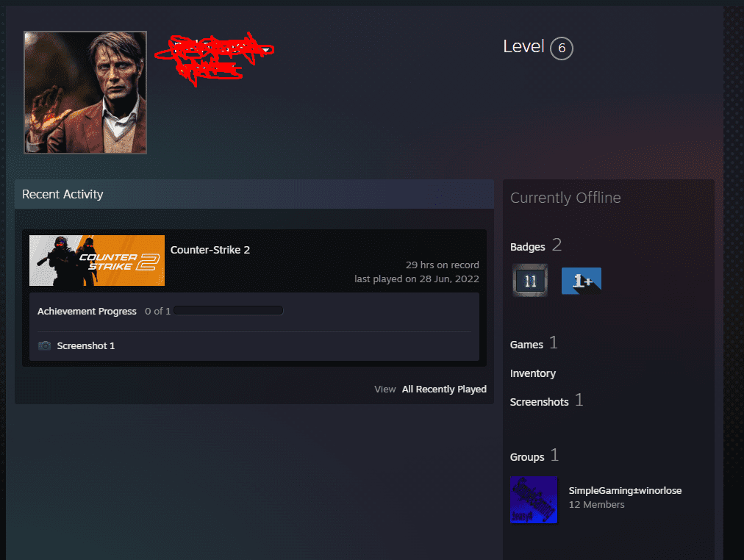
Task: Open the SimpleGaming±winorlose group name link
Action: [x=625, y=490]
